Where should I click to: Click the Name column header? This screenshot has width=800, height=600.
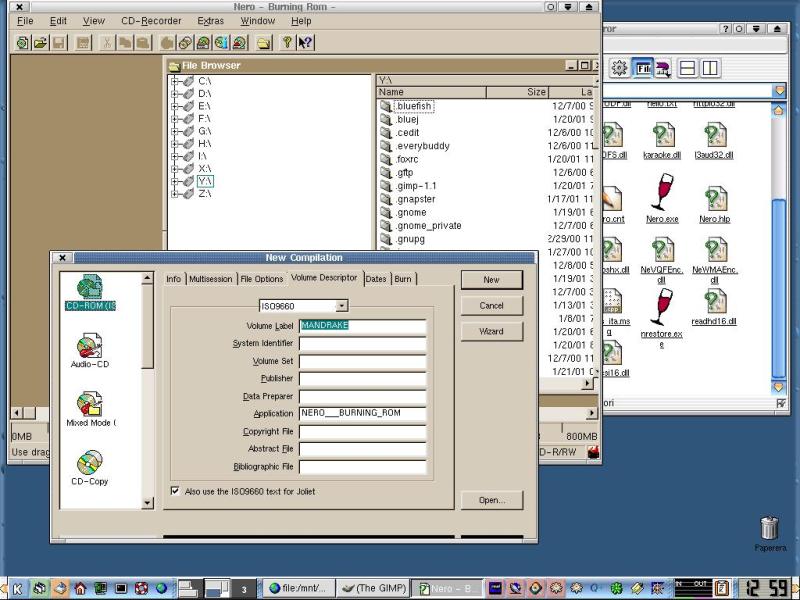point(432,92)
